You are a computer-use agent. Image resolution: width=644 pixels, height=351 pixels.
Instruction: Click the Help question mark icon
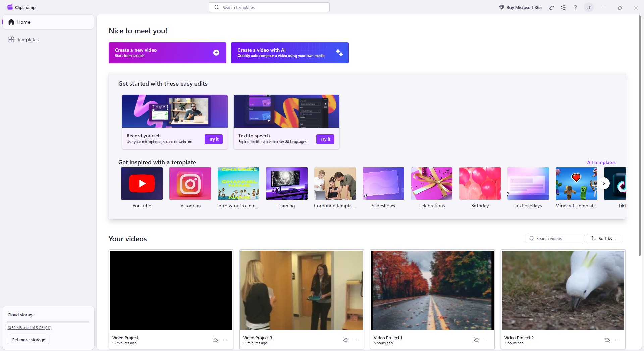575,7
